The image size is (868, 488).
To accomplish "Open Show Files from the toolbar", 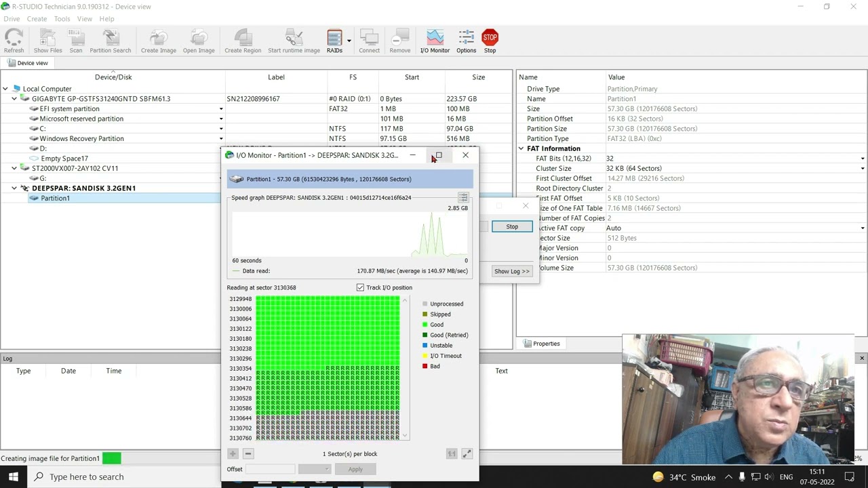I will click(47, 41).
